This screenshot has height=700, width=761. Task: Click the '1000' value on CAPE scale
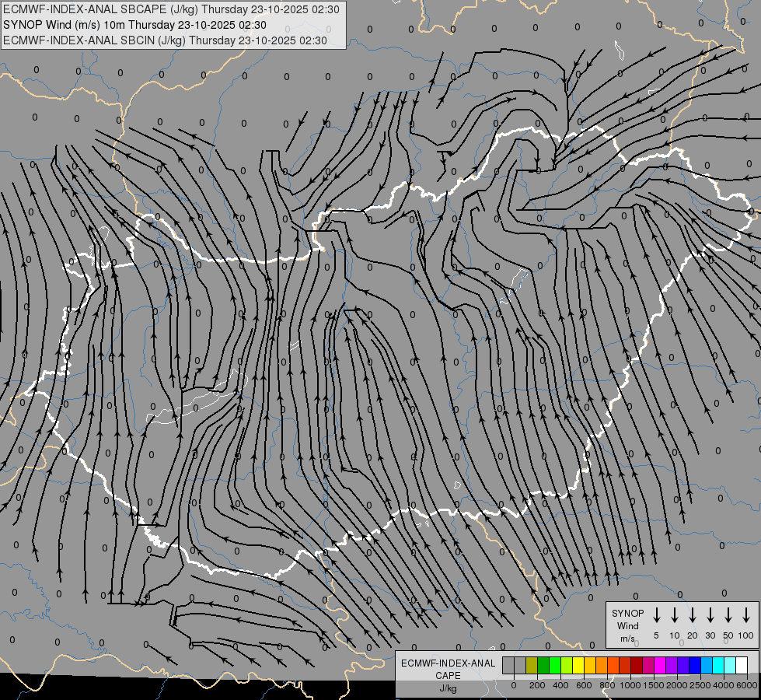tap(630, 685)
